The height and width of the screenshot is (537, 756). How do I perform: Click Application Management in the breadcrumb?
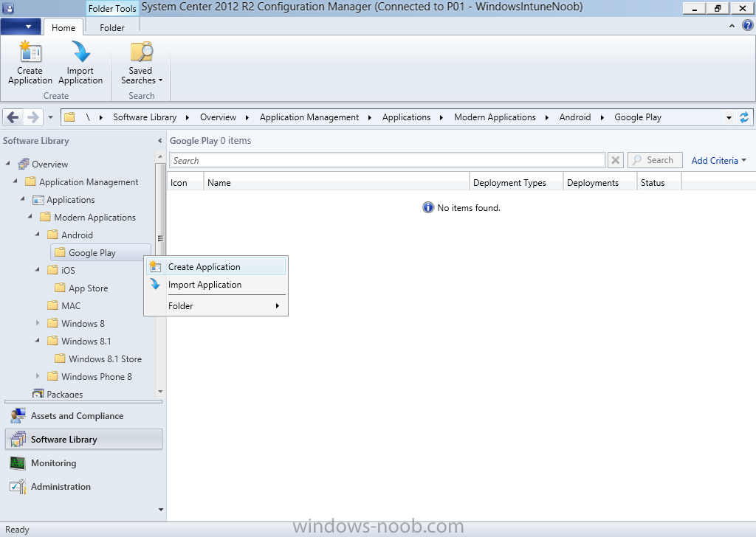(x=309, y=117)
